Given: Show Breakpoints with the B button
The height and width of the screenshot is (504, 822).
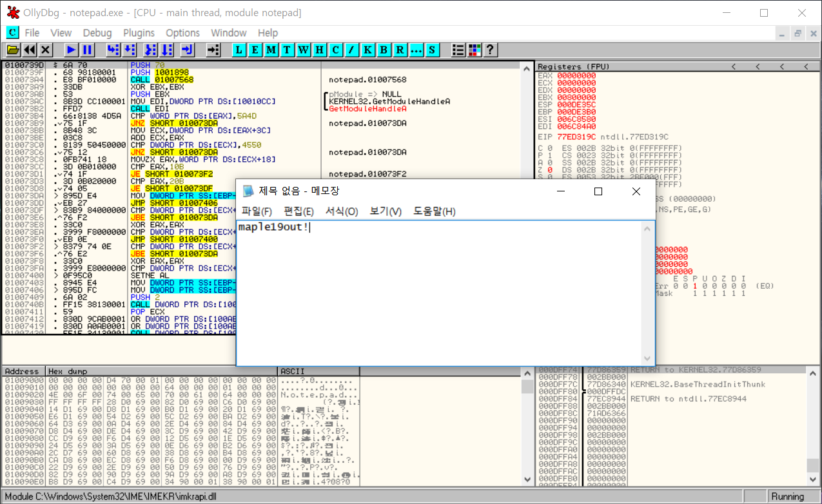Looking at the screenshot, I should coord(384,50).
